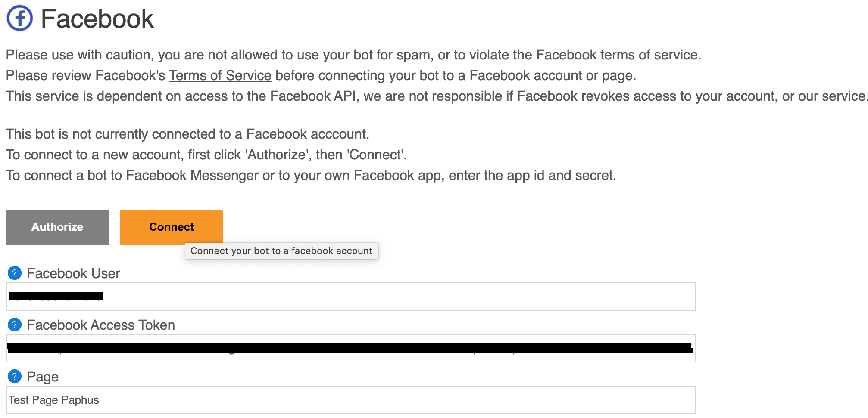Click the 'not currently connected' status line

tap(187, 134)
